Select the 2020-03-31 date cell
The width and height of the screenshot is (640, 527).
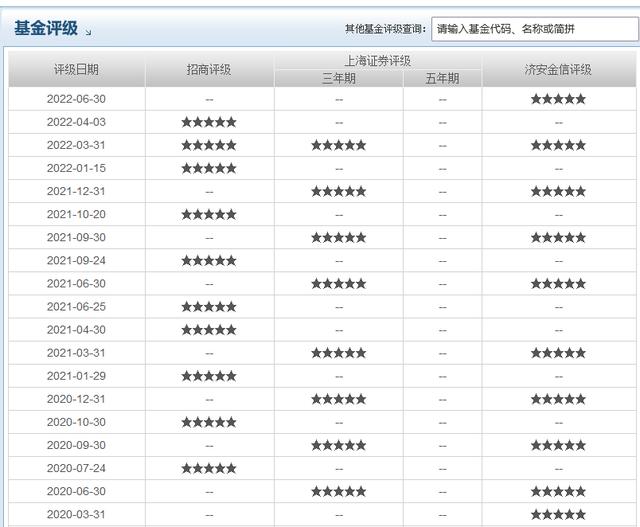[x=76, y=514]
